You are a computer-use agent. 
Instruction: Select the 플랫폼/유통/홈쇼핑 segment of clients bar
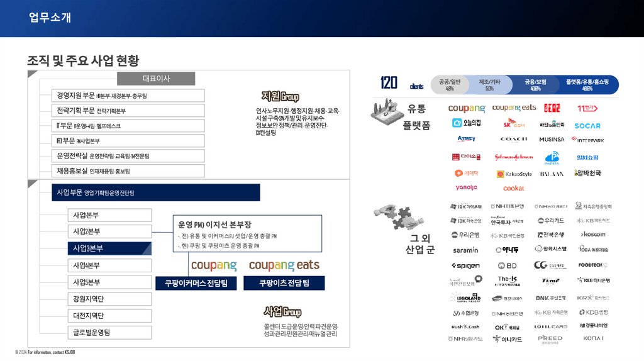[x=588, y=85]
